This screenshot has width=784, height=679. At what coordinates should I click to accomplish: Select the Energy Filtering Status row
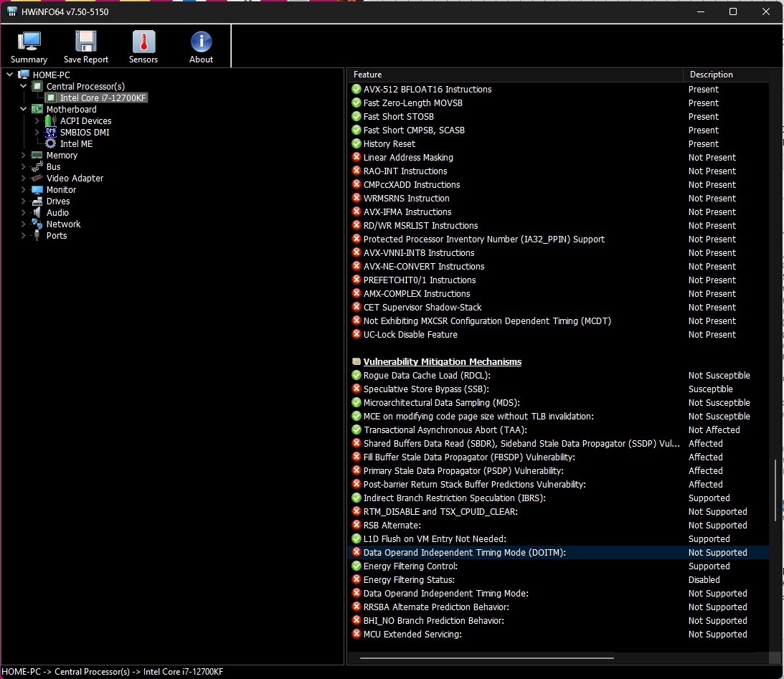click(x=559, y=579)
